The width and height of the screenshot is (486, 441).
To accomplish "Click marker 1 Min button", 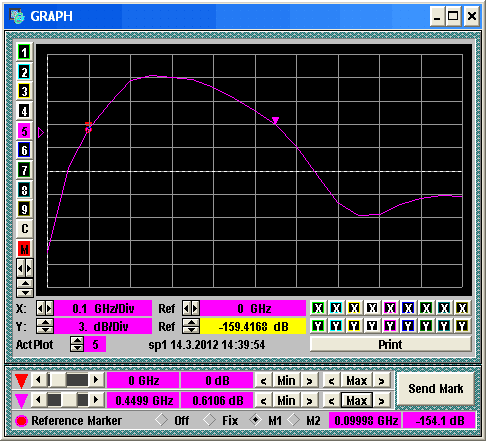I will coord(286,380).
